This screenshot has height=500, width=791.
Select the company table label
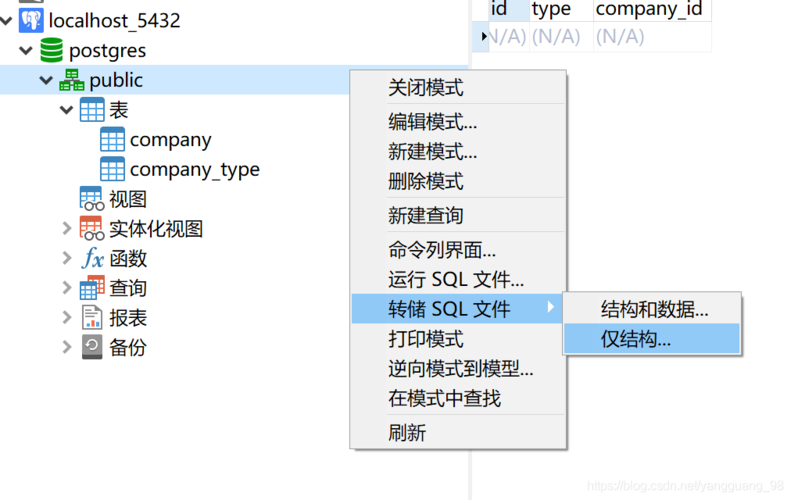[171, 140]
